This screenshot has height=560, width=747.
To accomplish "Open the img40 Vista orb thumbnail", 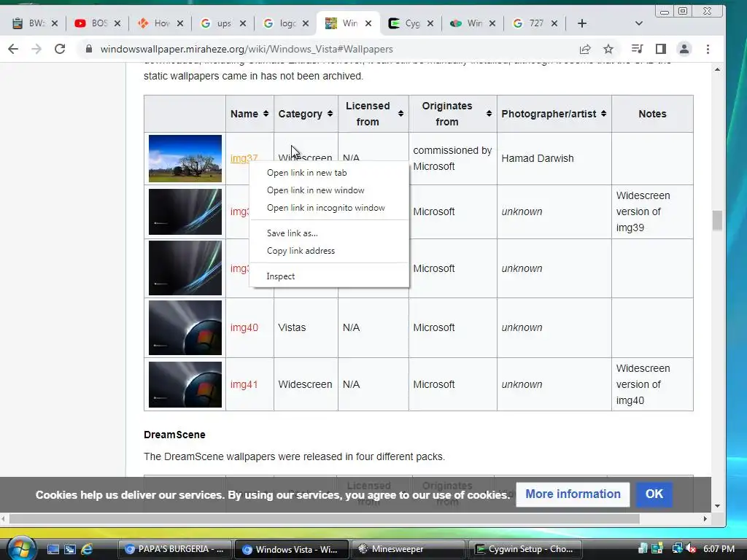I will [x=185, y=327].
